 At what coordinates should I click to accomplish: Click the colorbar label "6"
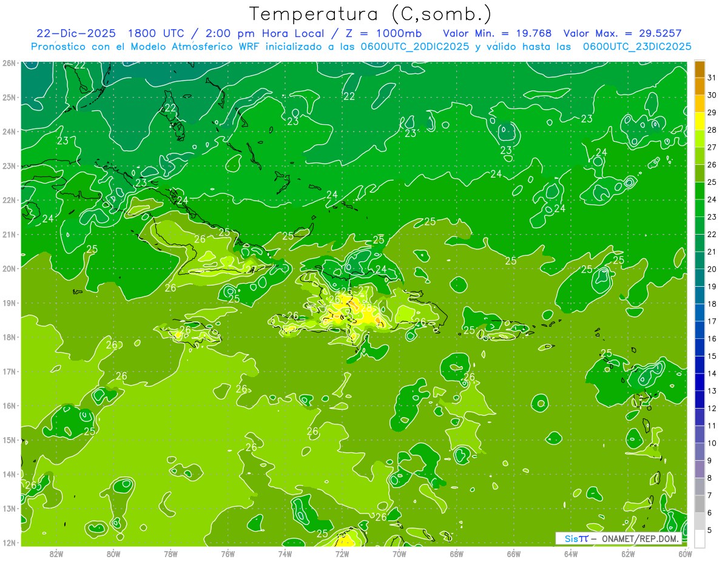point(710,513)
